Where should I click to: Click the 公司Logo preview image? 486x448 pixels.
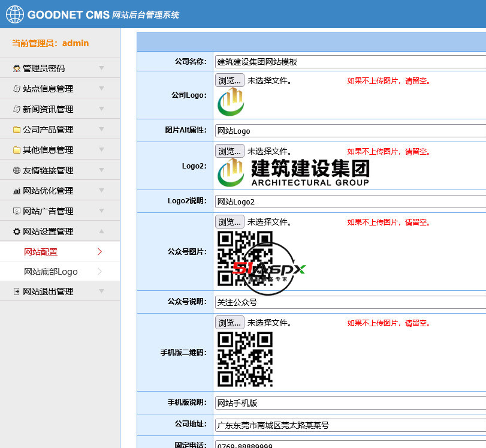click(231, 102)
